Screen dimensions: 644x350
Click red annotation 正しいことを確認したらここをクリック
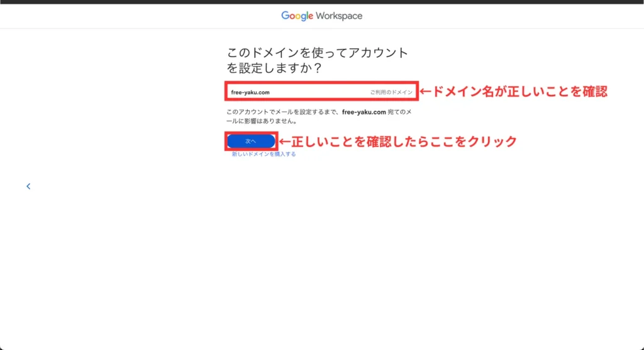pyautogui.click(x=403, y=141)
